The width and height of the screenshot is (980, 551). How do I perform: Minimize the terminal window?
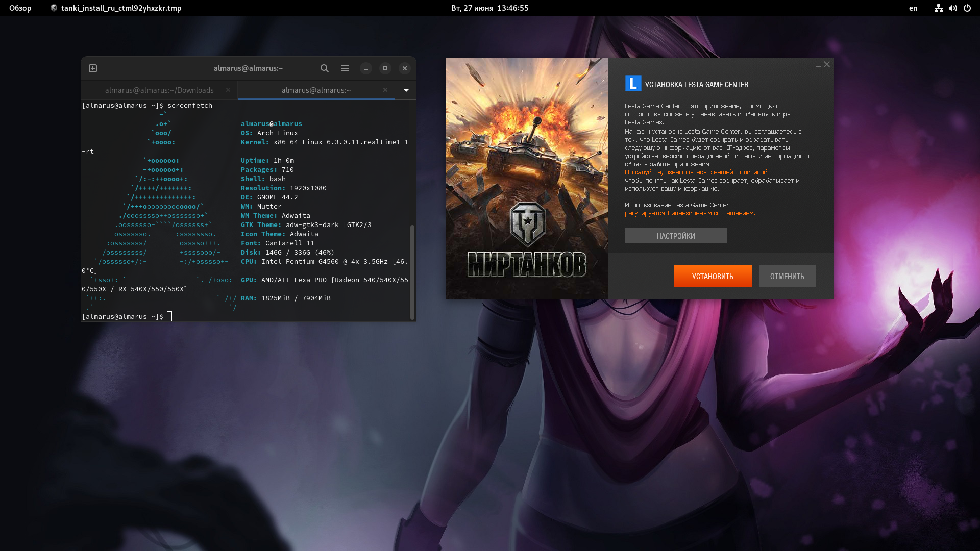366,68
